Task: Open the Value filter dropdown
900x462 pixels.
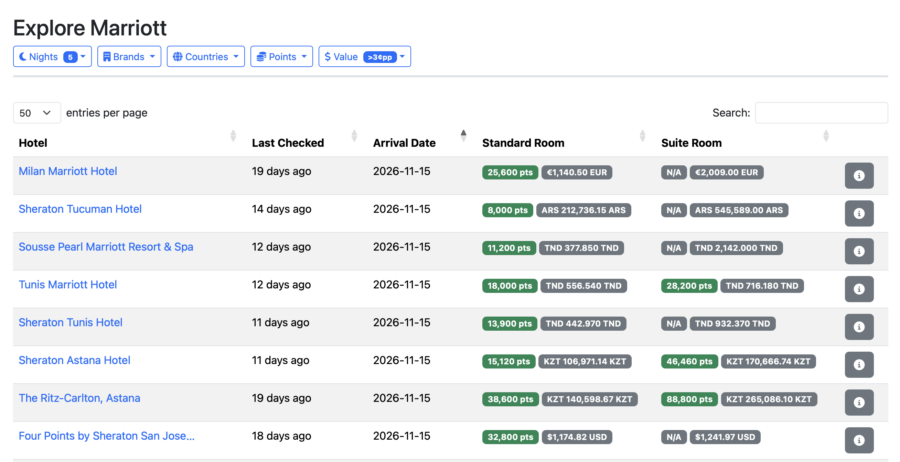Action: click(364, 57)
